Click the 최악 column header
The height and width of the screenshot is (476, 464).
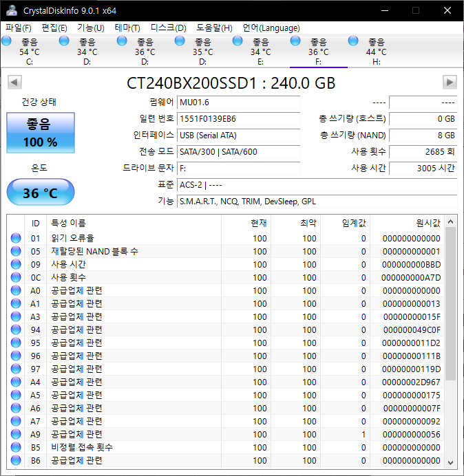click(295, 223)
